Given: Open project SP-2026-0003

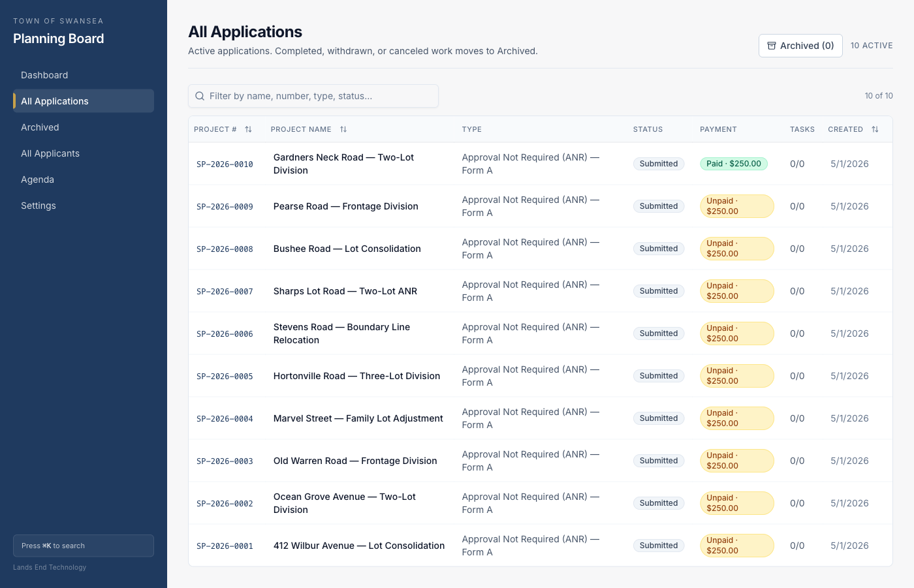Looking at the screenshot, I should coord(225,461).
